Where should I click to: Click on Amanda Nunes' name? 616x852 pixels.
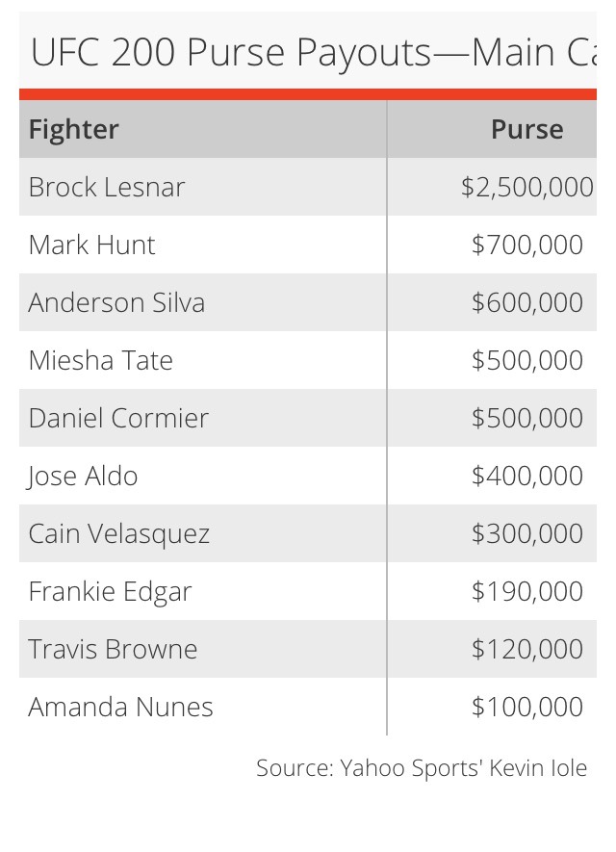tap(120, 708)
